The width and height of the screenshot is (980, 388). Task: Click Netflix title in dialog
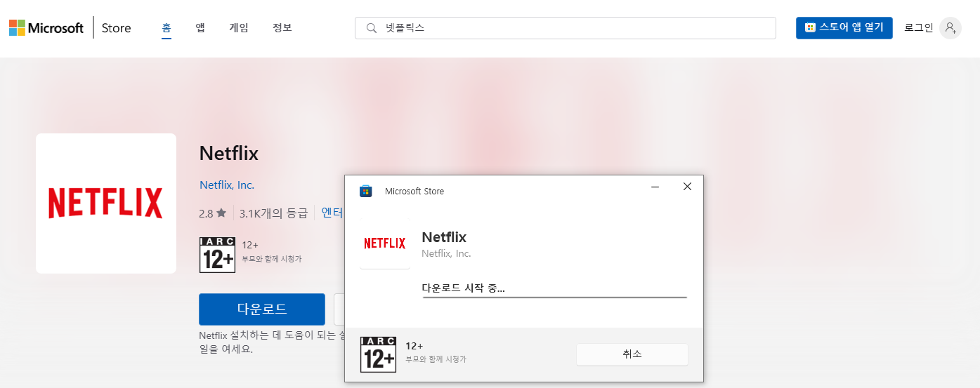tap(444, 237)
